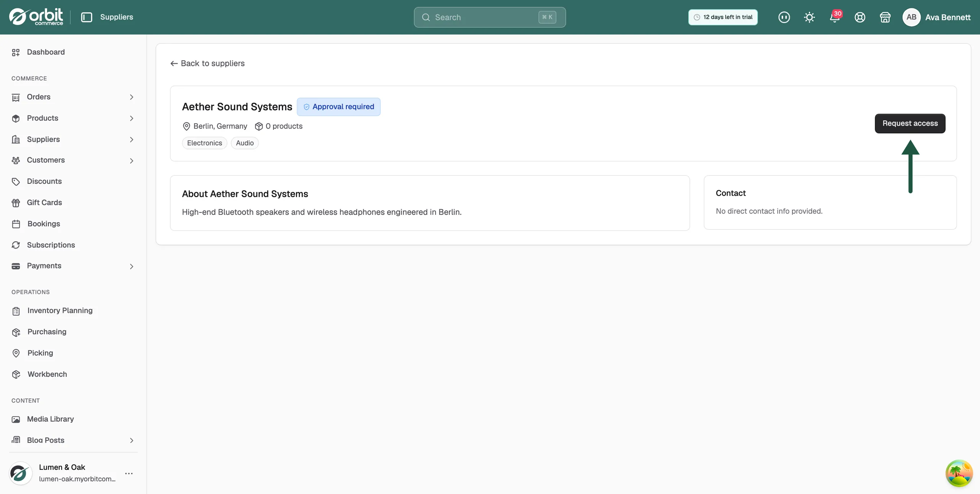Click the Picking location pin icon
This screenshot has height=494, width=980.
point(16,353)
